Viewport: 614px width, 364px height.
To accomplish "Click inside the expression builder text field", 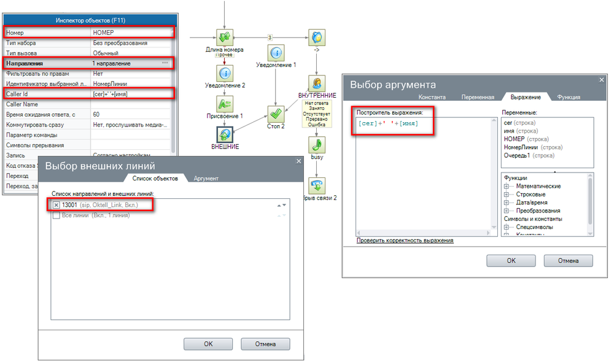I will pos(424,178).
